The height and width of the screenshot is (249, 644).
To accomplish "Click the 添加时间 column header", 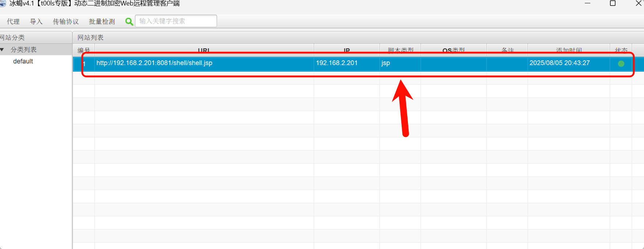I will [568, 50].
